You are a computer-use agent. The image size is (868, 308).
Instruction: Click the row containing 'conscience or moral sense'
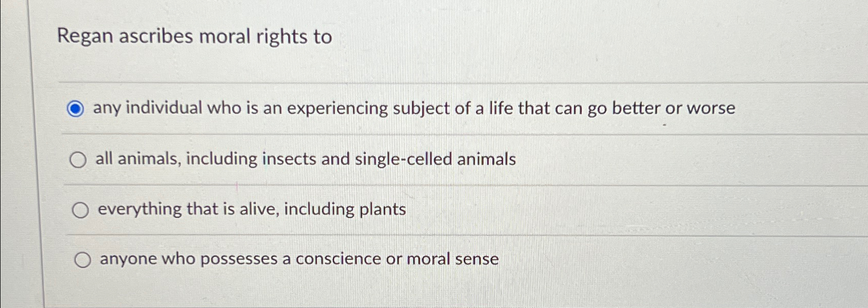tap(299, 259)
